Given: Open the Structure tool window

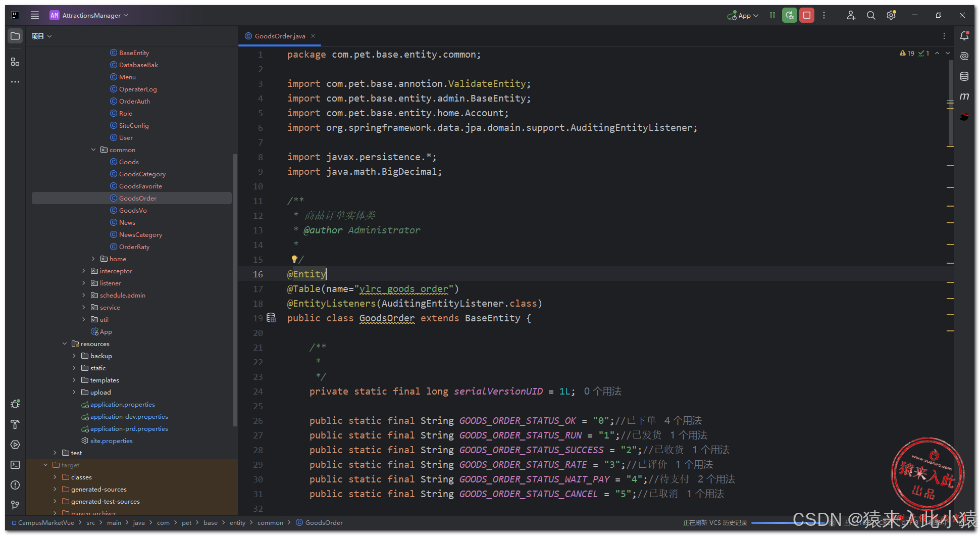Looking at the screenshot, I should click(x=15, y=62).
